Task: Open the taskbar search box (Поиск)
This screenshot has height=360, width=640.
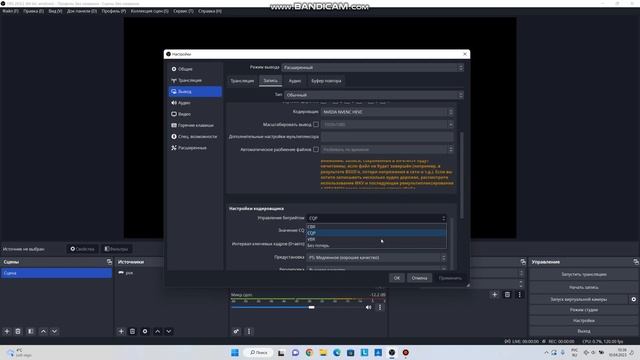Action: [x=258, y=353]
